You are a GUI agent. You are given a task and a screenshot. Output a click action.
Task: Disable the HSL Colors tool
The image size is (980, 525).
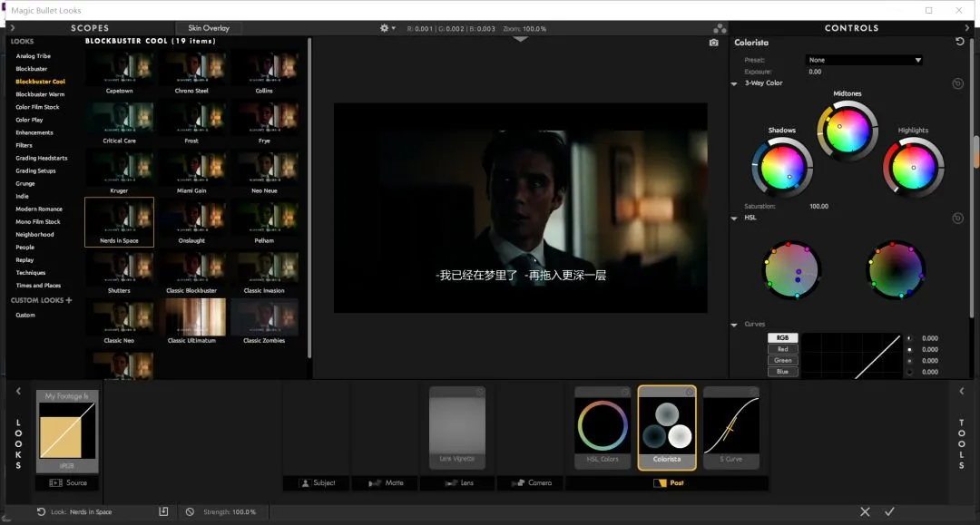(x=624, y=392)
